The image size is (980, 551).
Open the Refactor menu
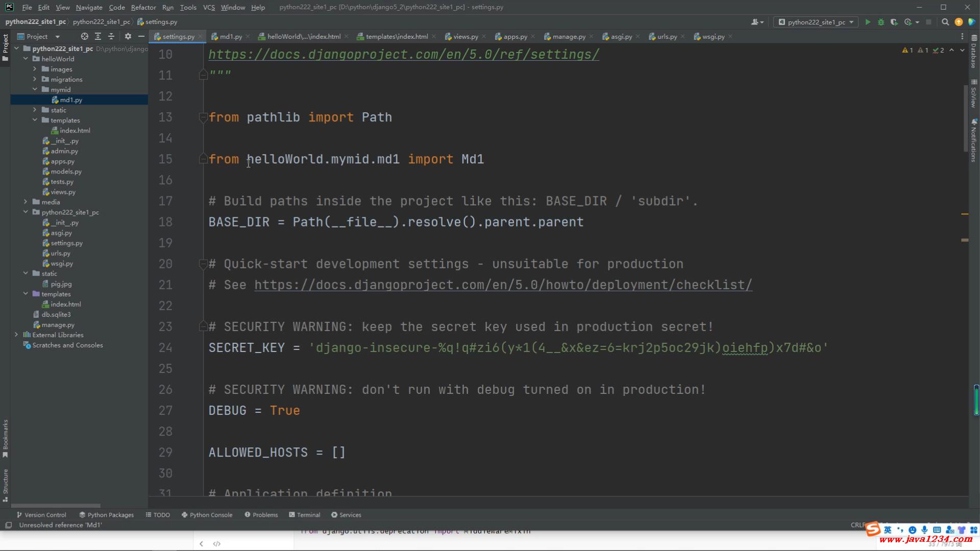coord(143,7)
